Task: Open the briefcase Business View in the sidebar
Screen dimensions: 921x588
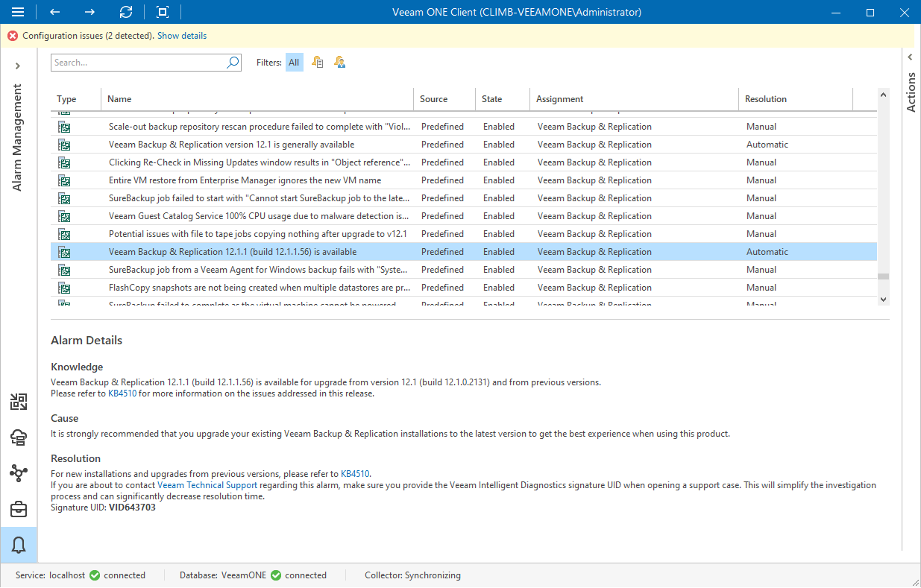Action: 19,509
